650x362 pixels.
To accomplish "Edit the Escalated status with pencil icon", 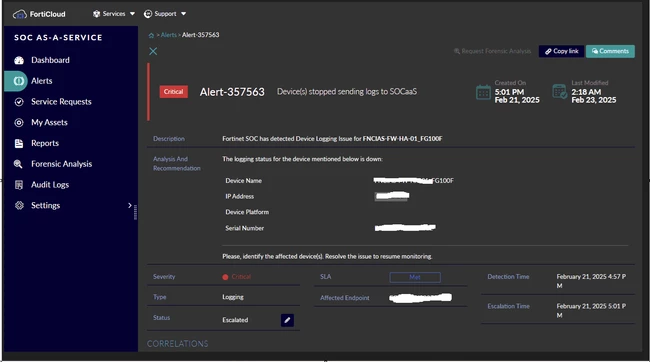I will click(x=287, y=320).
